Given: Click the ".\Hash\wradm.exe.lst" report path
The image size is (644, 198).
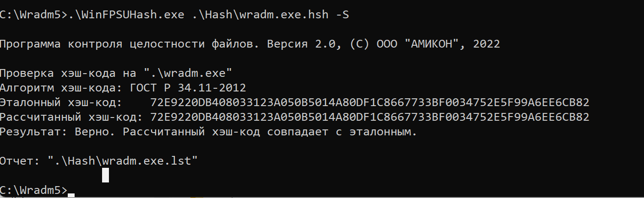Looking at the screenshot, I should coord(123,161).
